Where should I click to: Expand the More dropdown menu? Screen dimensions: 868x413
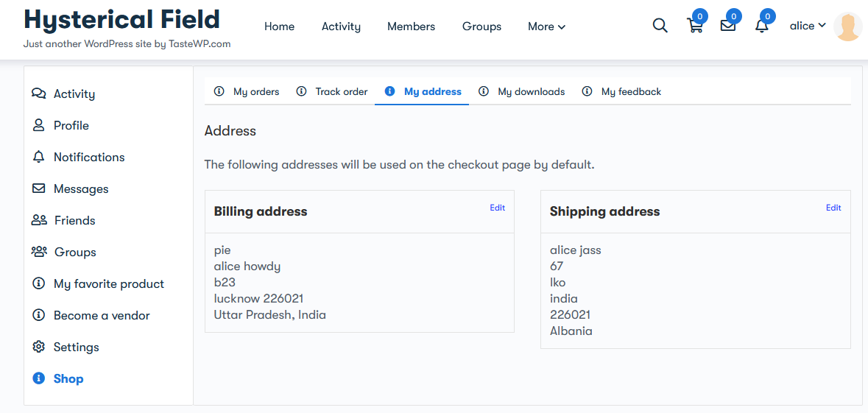tap(546, 27)
